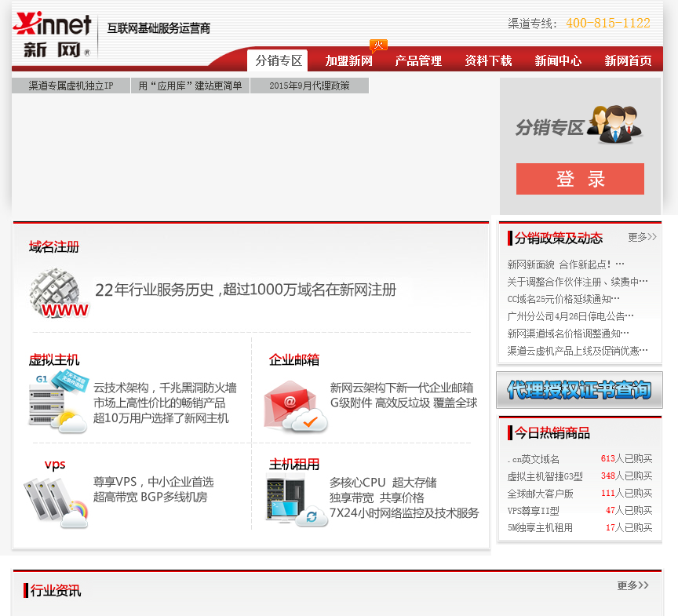This screenshot has width=678, height=616.
Task: Click the 火 hot badge above 加盟新网
Action: click(378, 46)
